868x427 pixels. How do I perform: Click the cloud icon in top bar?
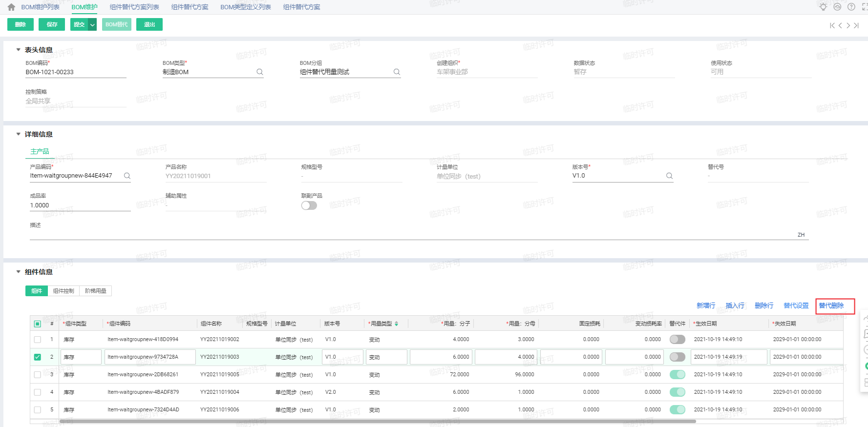pos(837,7)
